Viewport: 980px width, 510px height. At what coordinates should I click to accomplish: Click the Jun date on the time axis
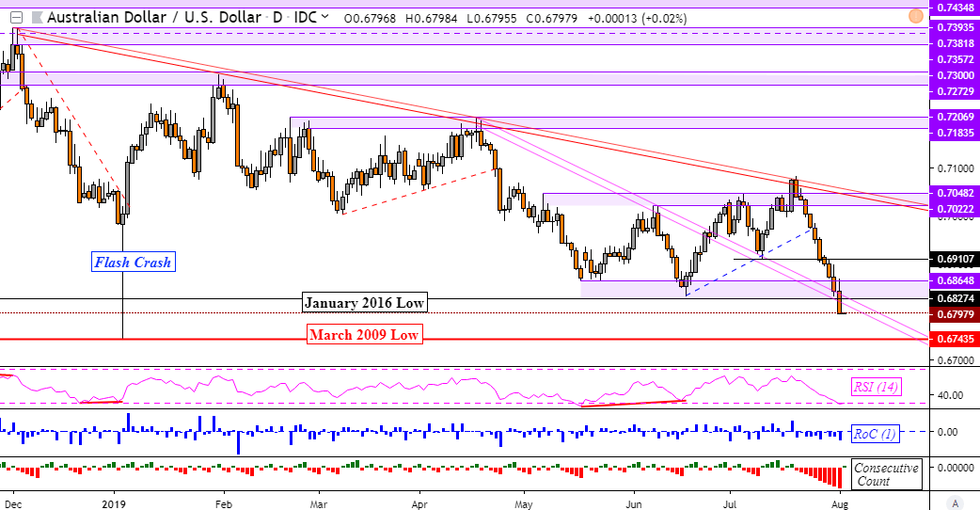tap(634, 503)
